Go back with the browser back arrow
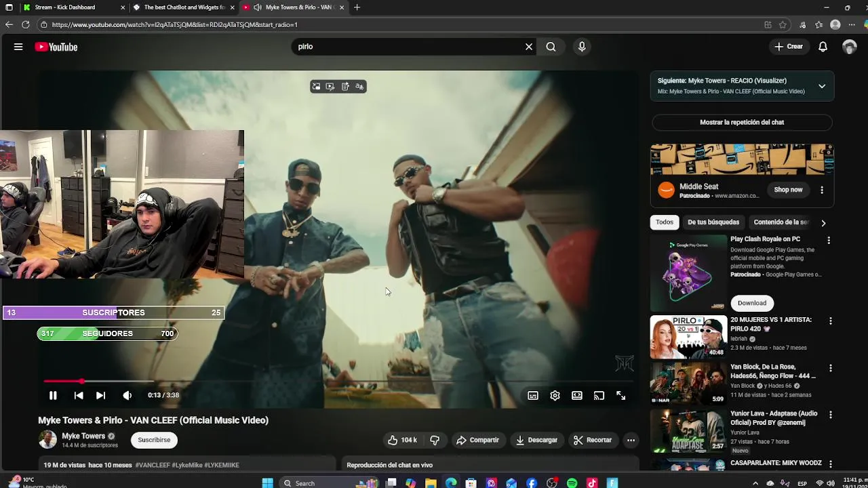 click(x=9, y=24)
